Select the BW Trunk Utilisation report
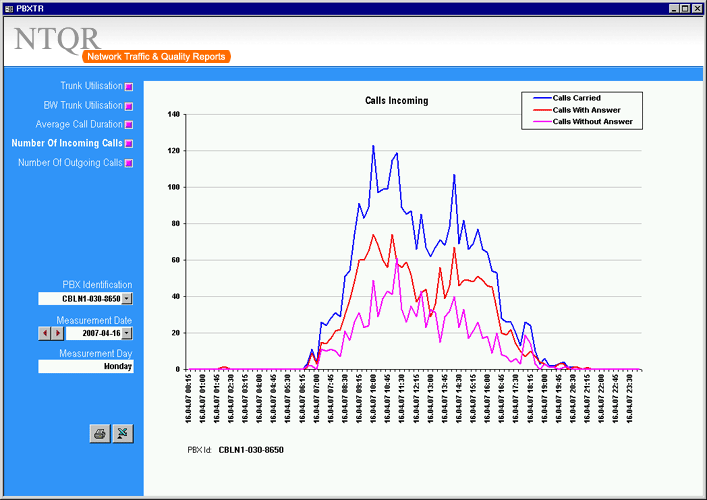This screenshot has height=500, width=707. [x=82, y=106]
